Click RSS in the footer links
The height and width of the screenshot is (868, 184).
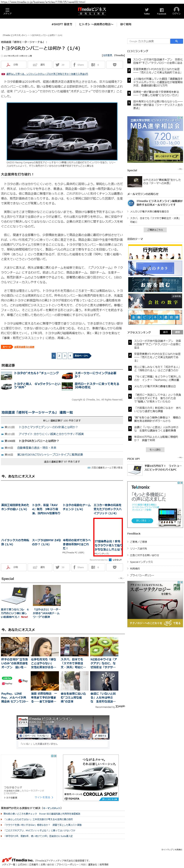click(x=83, y=864)
